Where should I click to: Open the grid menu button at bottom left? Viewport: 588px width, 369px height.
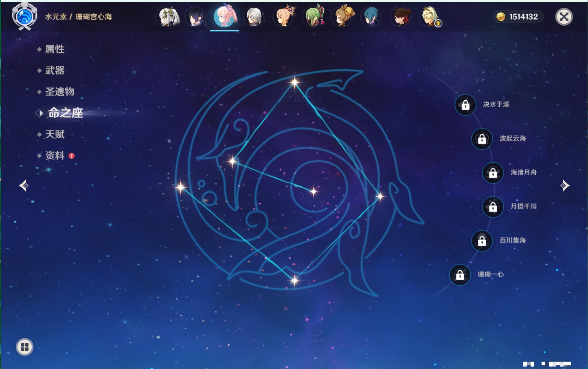point(24,347)
